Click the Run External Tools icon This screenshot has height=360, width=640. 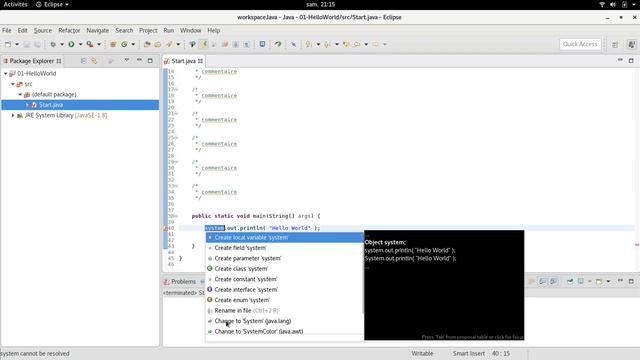[x=90, y=44]
